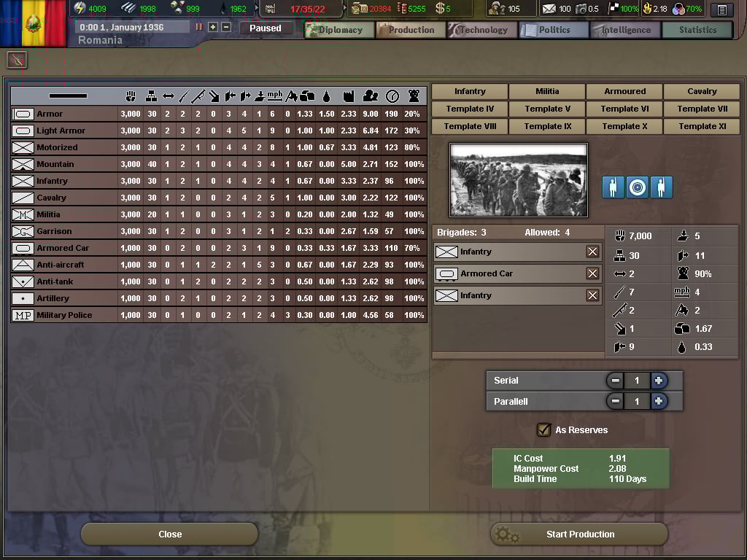Screen dimensions: 747x560
Task: Load the Infantry division template
Action: pos(470,91)
